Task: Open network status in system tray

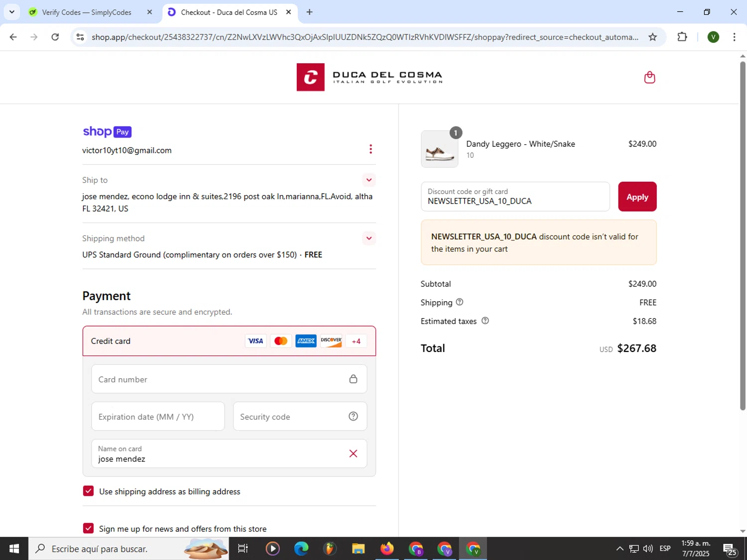Action: pyautogui.click(x=634, y=549)
